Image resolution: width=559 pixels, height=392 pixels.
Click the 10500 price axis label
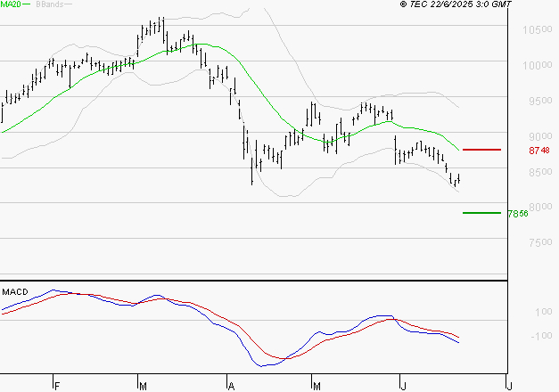(x=538, y=30)
